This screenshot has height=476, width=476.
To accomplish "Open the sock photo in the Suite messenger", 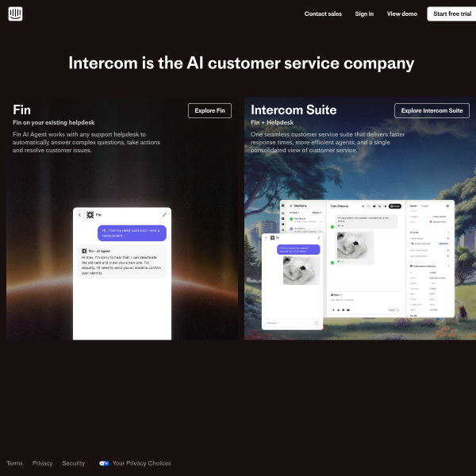I will 301,271.
